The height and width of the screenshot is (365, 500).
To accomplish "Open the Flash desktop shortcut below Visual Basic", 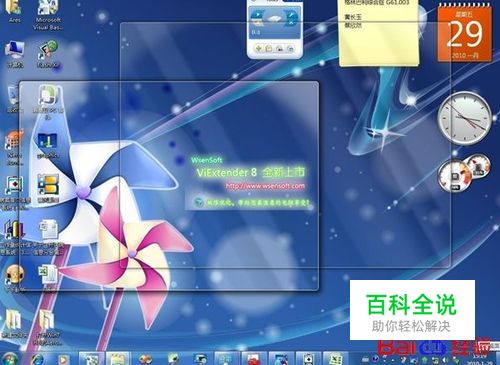I will 48,54.
